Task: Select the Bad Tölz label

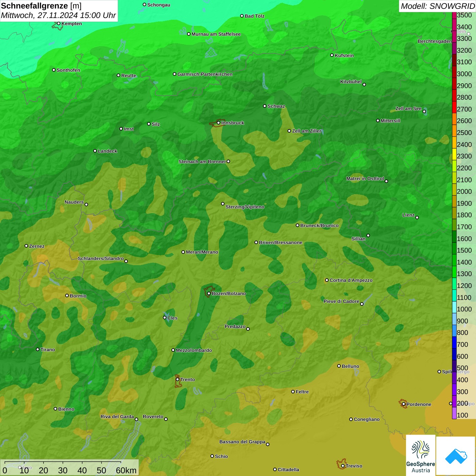Action: tap(254, 16)
